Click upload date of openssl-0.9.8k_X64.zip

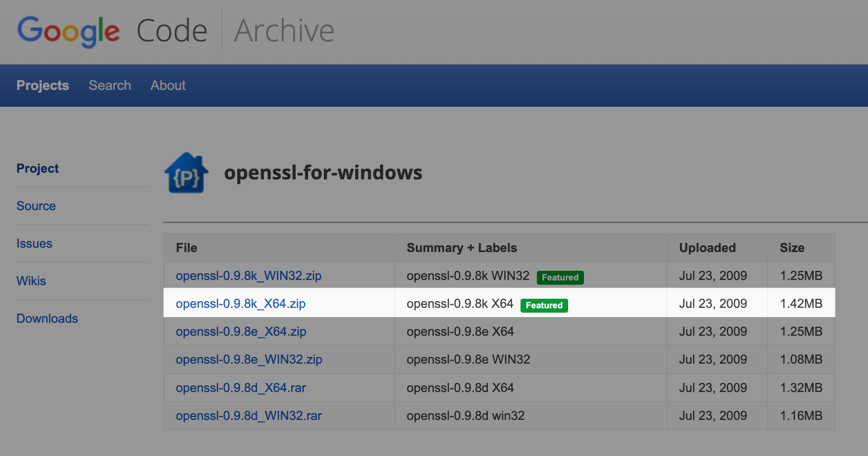tap(713, 304)
